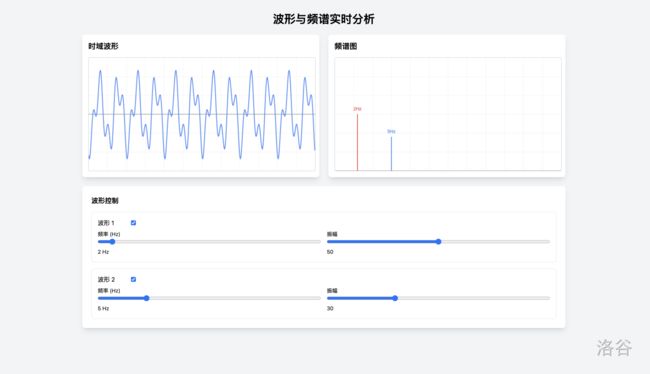Click the 5 Hz frequency value text

click(103, 308)
